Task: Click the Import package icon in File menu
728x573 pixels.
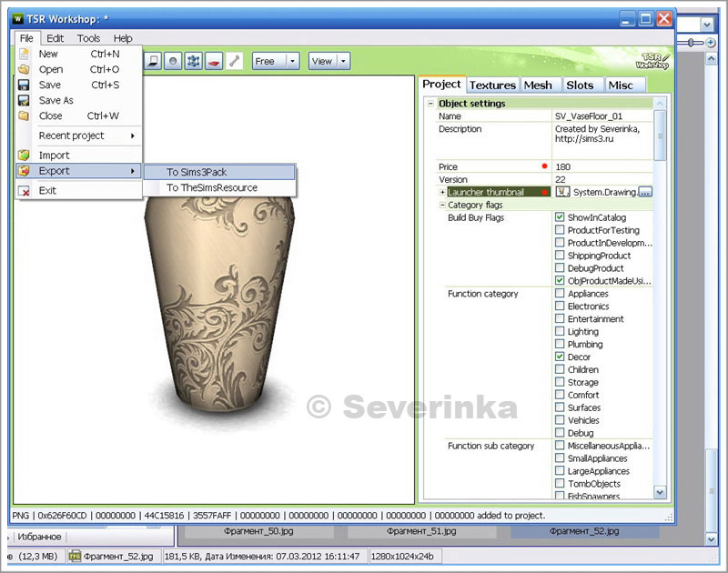Action: tap(25, 155)
